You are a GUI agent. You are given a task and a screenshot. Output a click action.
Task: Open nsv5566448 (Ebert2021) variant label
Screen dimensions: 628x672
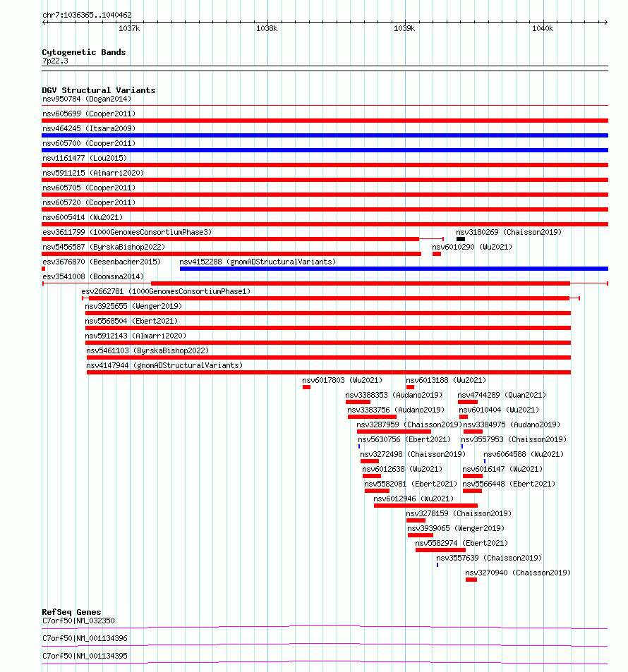coord(509,484)
